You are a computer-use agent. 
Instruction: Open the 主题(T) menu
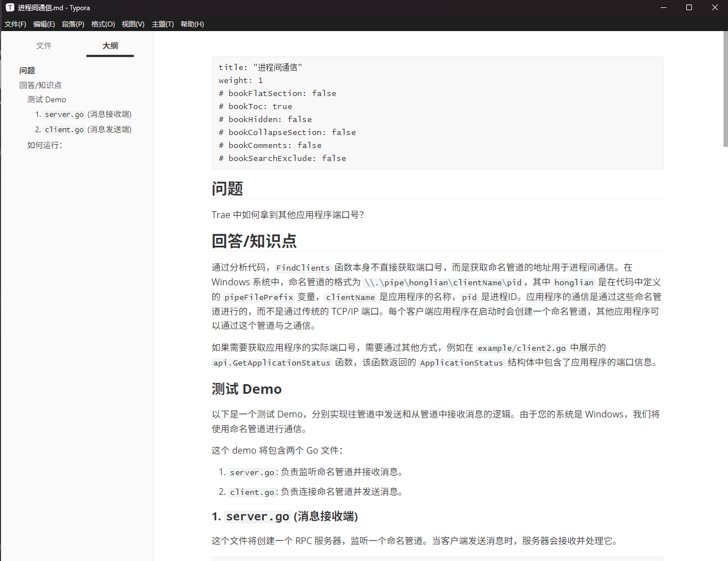(x=163, y=24)
